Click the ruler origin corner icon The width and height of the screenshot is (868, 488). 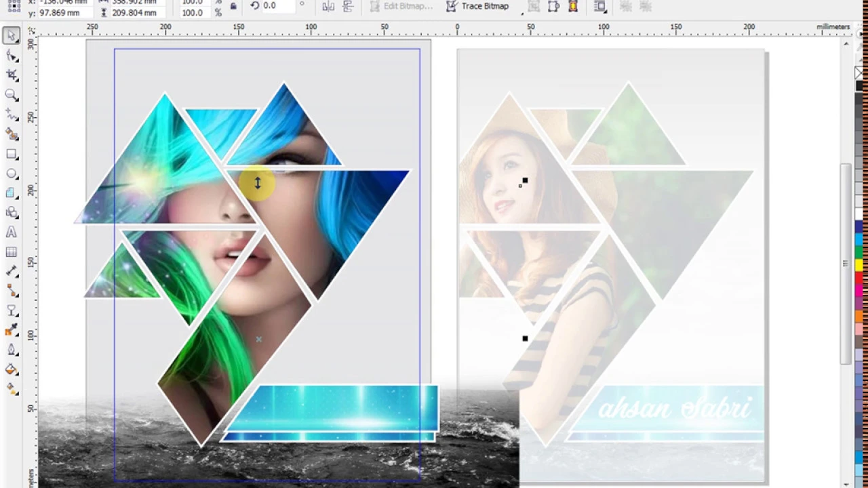tap(31, 30)
